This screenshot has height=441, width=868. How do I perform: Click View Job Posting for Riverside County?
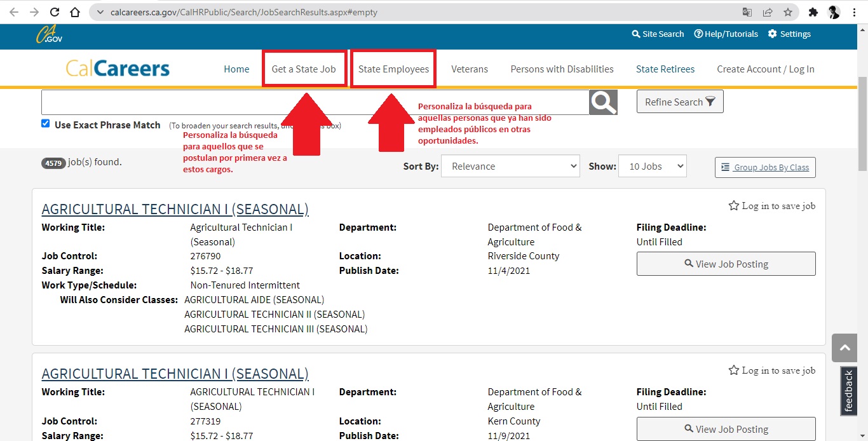[x=726, y=264]
